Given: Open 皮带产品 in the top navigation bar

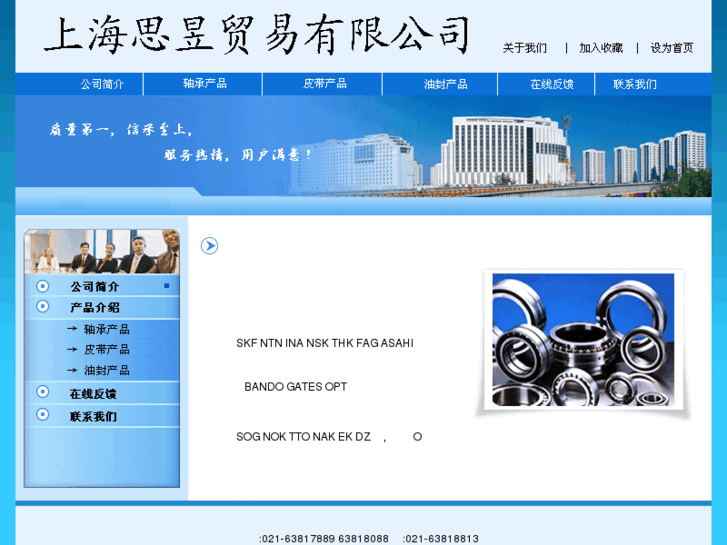Looking at the screenshot, I should (325, 83).
